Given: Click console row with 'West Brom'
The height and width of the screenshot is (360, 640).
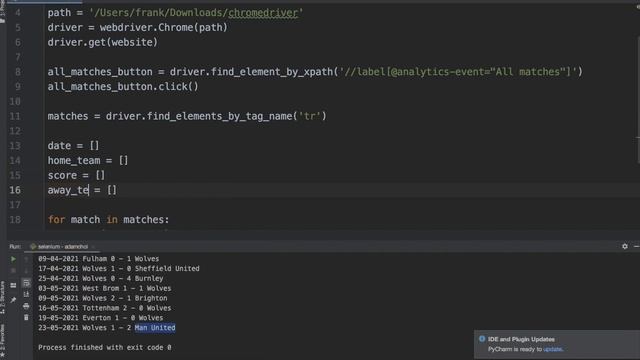Looking at the screenshot, I should (105, 288).
